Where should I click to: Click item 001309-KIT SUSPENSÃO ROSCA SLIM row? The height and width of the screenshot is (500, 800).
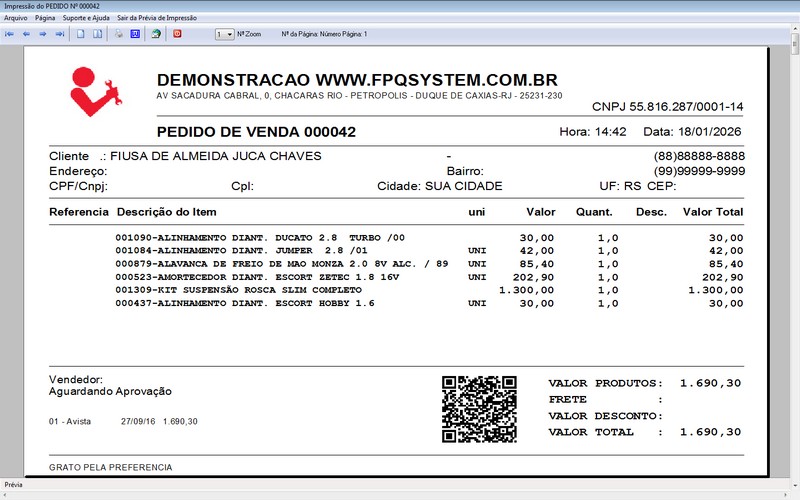pyautogui.click(x=429, y=290)
